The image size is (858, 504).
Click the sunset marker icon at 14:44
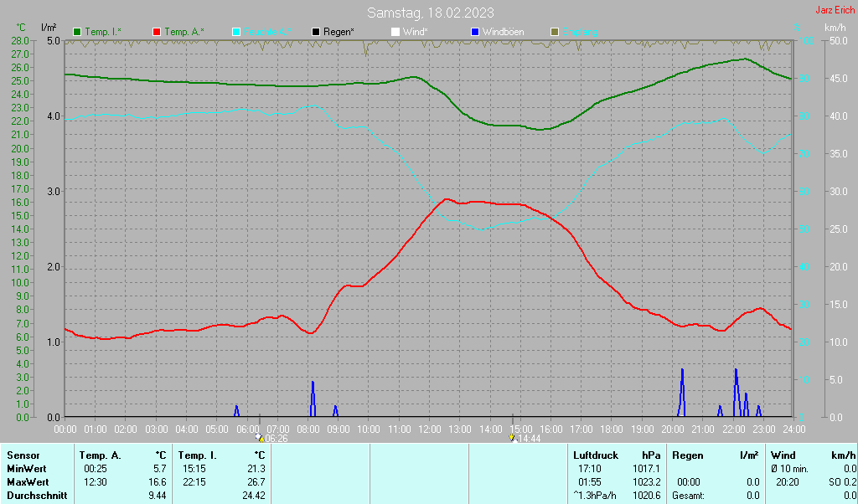click(x=512, y=438)
